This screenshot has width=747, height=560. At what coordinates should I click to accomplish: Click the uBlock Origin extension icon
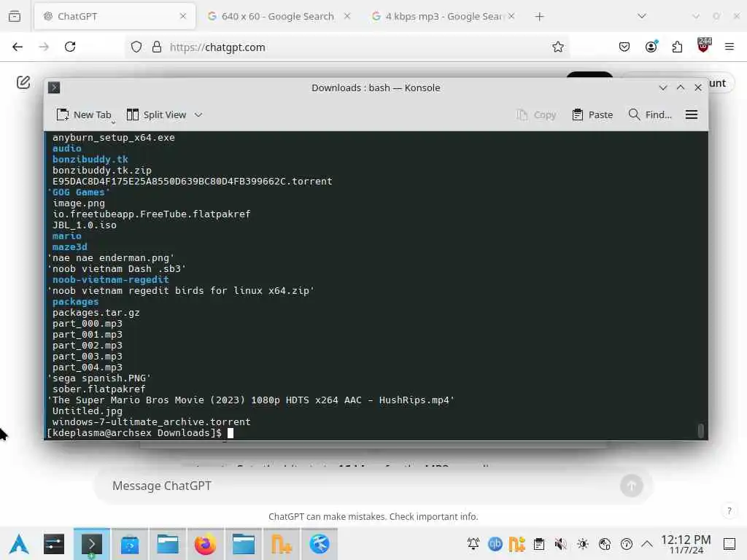tap(703, 45)
